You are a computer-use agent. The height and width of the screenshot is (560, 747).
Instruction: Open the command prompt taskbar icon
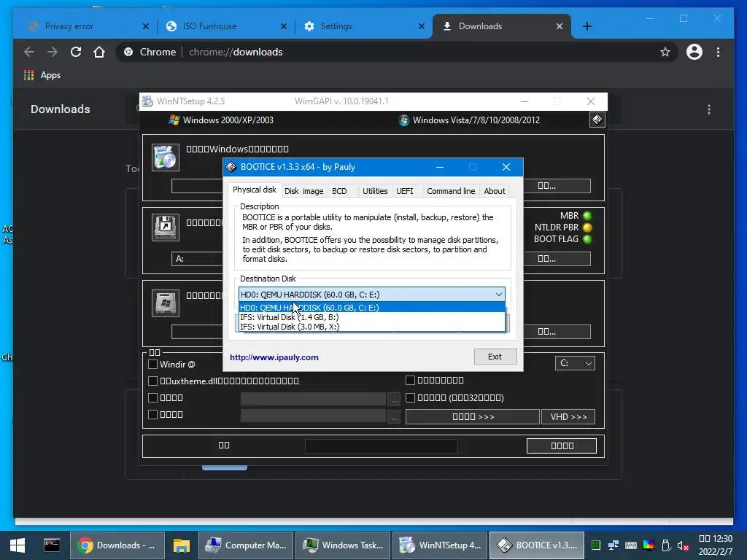point(52,545)
